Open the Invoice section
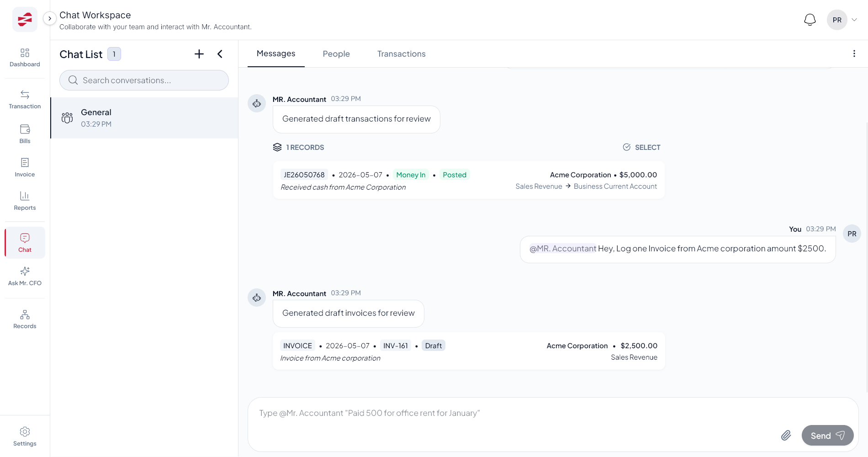Image resolution: width=868 pixels, height=457 pixels. [25, 168]
